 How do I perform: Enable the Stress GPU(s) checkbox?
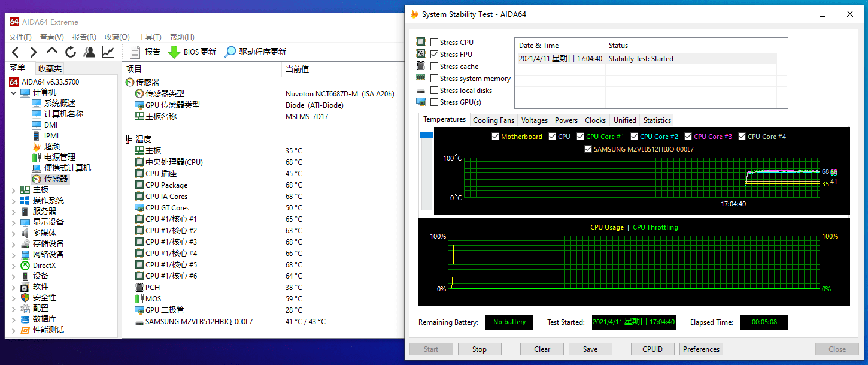pos(434,102)
